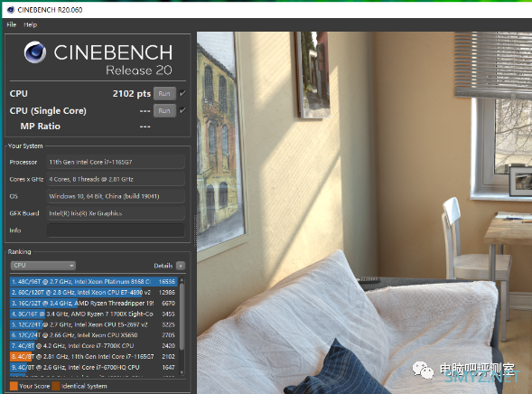The width and height of the screenshot is (532, 394).
Task: Open the File menu
Action: [11, 24]
